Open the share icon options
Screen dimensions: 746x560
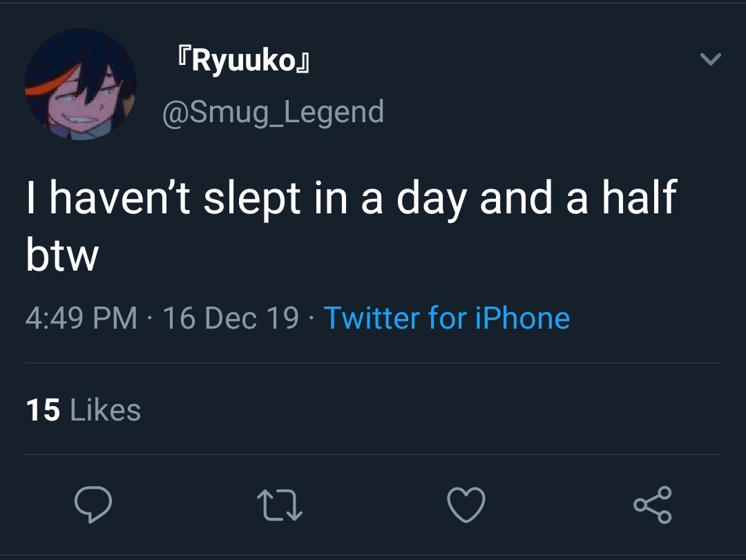coord(653,505)
